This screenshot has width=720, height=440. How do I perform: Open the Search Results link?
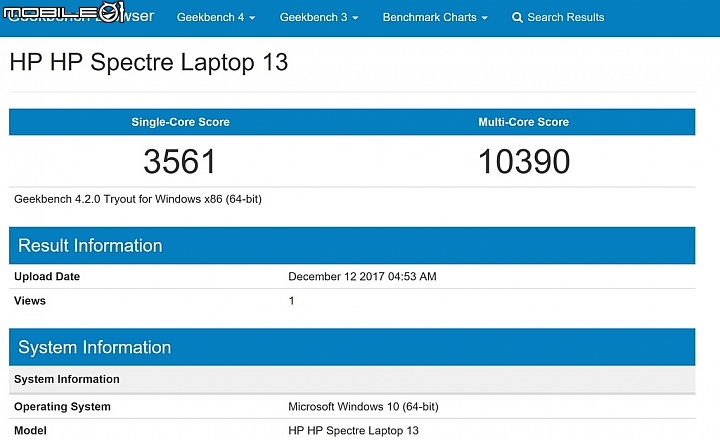[x=558, y=17]
